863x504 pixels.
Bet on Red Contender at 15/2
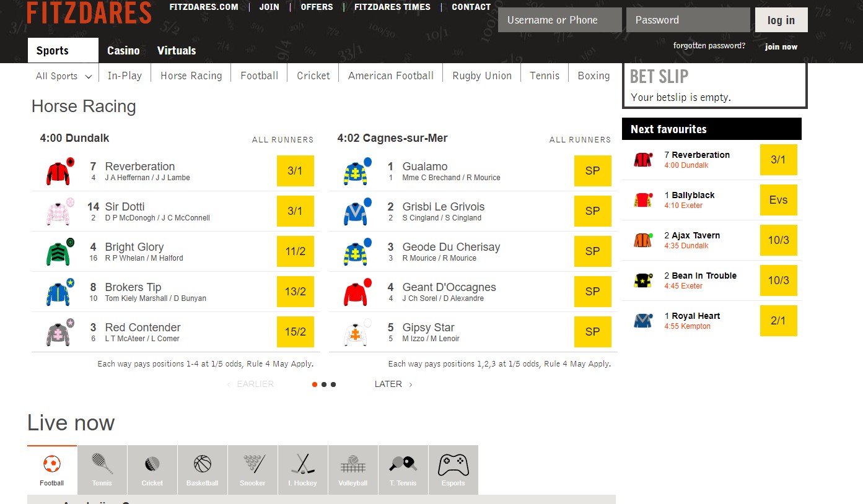(x=296, y=332)
